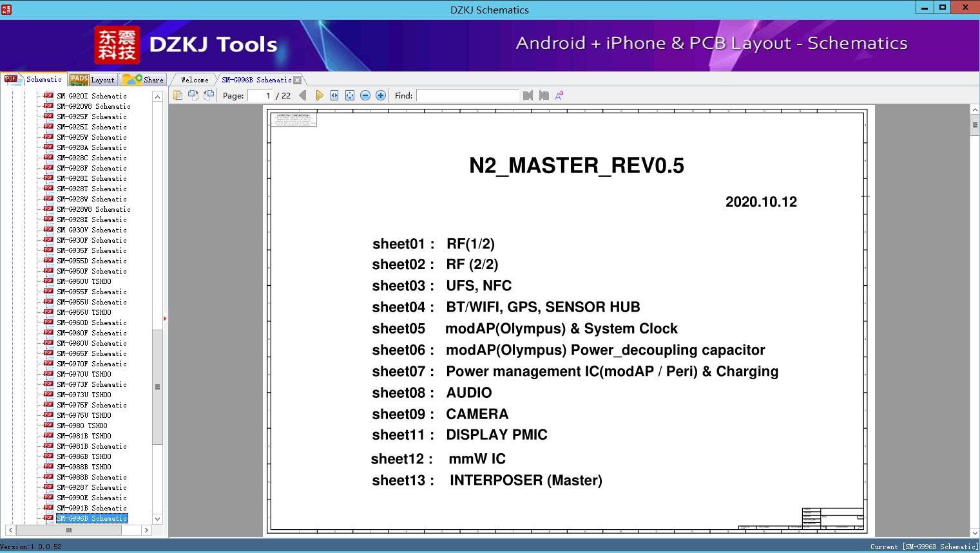Go to the next page
The width and height of the screenshot is (980, 553).
click(319, 95)
